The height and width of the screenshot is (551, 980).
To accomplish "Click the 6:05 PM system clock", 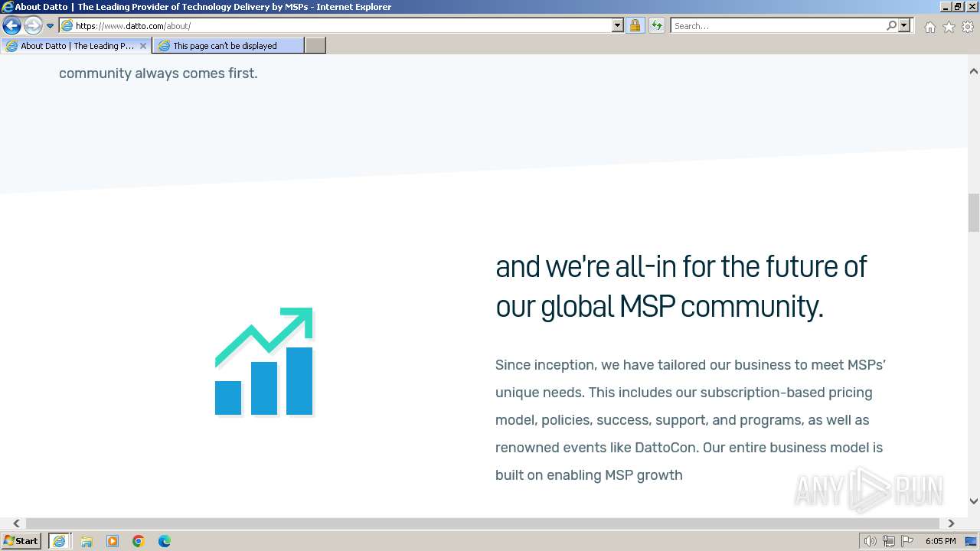I will click(x=940, y=541).
